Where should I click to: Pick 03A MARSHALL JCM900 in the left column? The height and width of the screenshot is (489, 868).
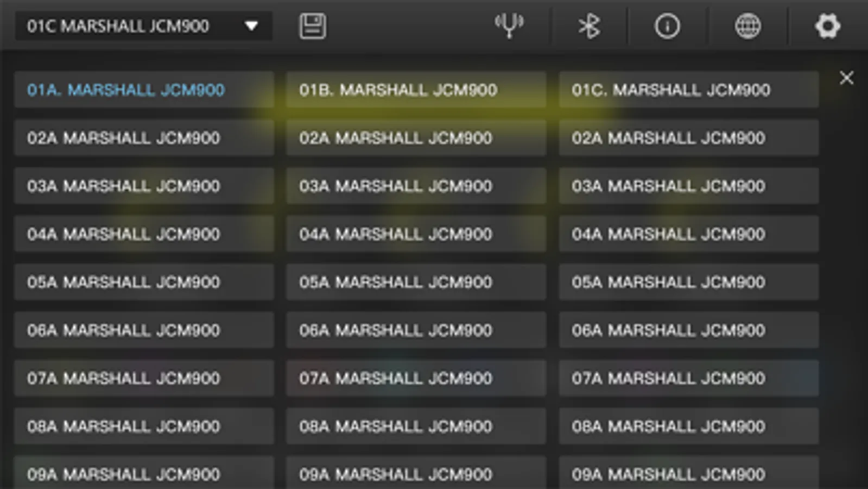(x=144, y=186)
